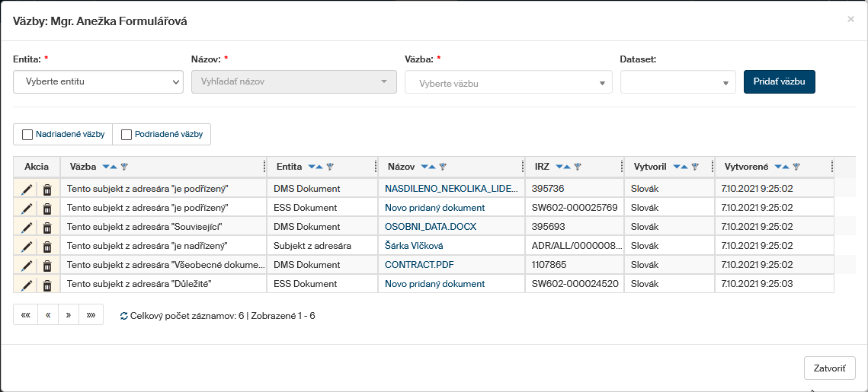Delete the CONTRACT.PDF relation row

pyautogui.click(x=47, y=266)
